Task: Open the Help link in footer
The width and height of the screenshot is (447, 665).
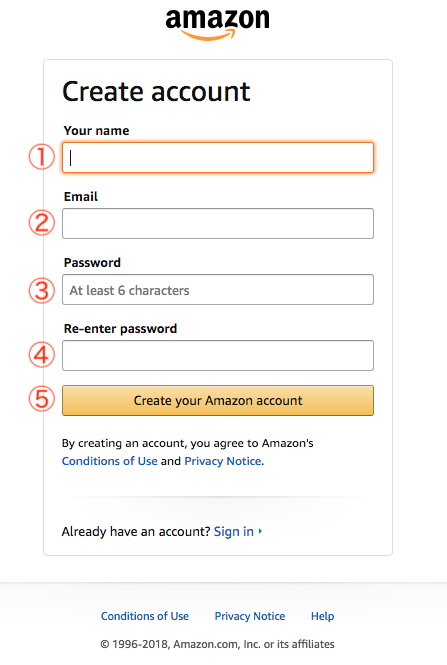Action: [x=322, y=616]
